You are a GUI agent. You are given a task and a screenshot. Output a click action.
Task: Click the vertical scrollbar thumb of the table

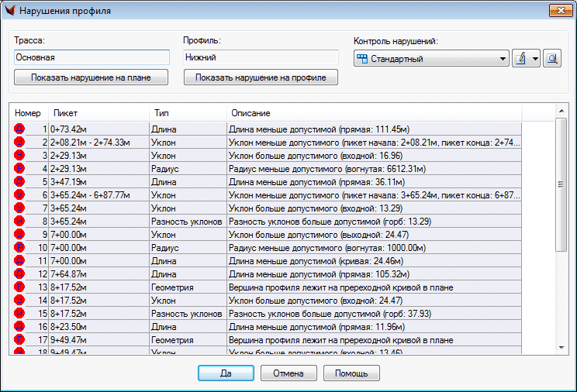(x=562, y=184)
